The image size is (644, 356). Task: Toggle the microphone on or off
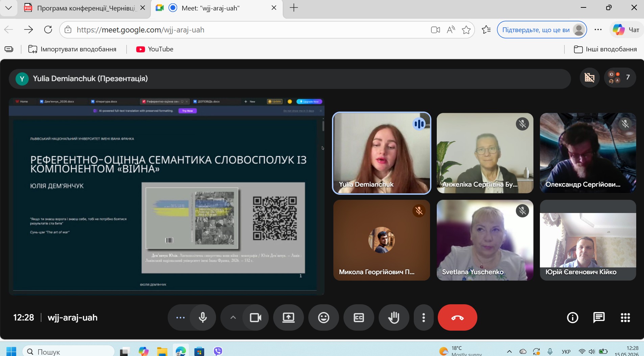click(x=203, y=317)
